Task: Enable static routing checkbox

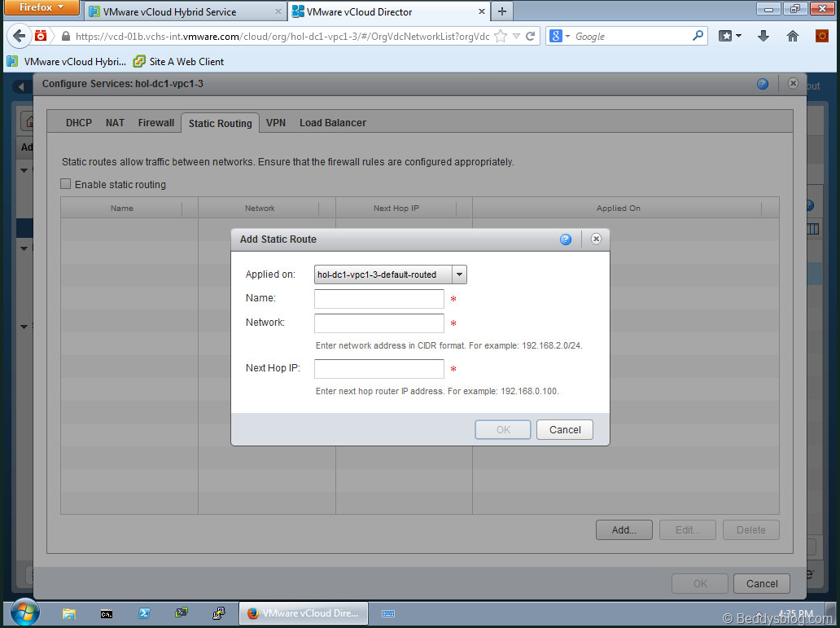Action: point(65,184)
